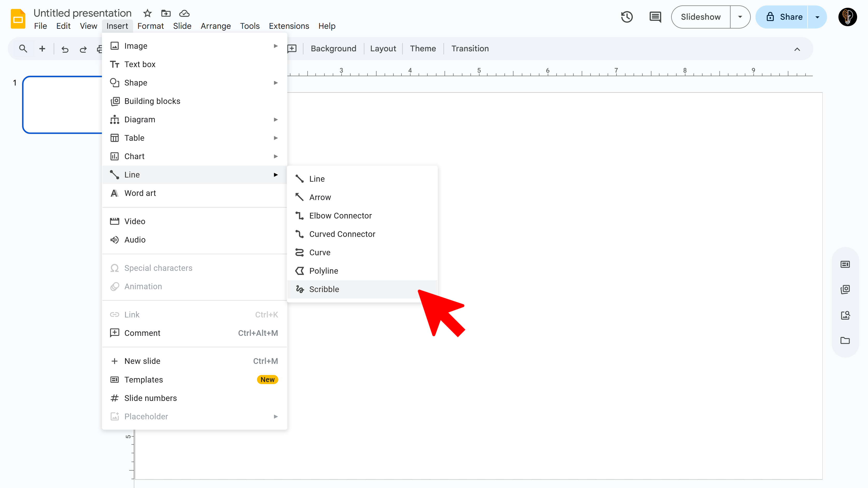The height and width of the screenshot is (488, 868).
Task: Check cloud document status icon
Action: tap(184, 13)
